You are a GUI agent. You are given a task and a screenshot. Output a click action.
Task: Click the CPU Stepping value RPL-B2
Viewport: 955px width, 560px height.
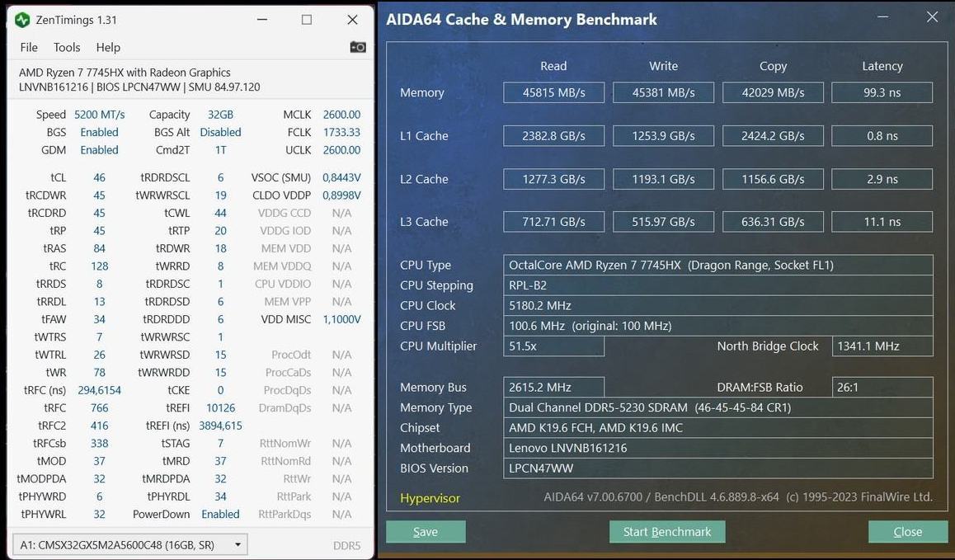coord(718,285)
